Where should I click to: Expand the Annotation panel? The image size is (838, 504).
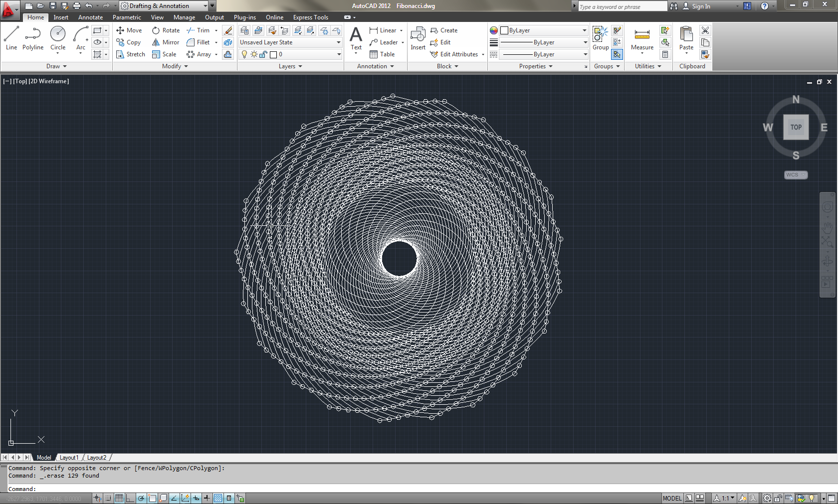coord(376,66)
